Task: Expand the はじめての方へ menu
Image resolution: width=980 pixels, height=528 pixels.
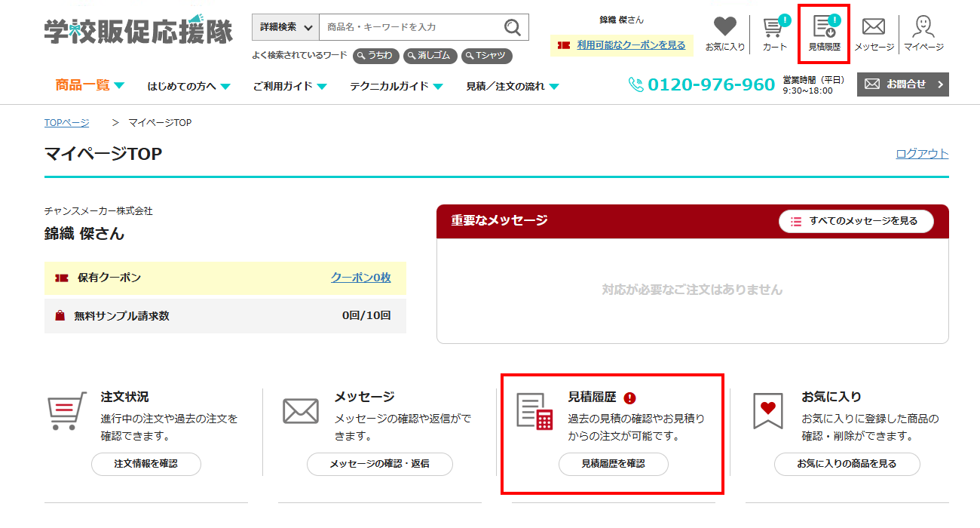Action: (x=188, y=86)
